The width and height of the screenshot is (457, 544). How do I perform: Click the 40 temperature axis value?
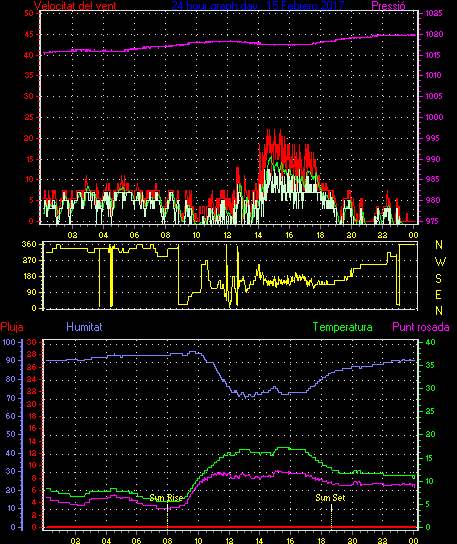click(x=430, y=342)
